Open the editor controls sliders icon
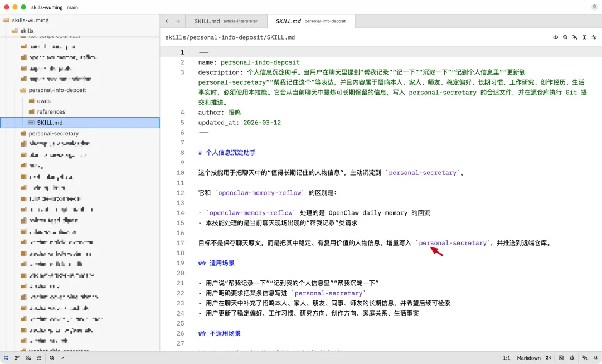The image size is (602, 364). 594,37
